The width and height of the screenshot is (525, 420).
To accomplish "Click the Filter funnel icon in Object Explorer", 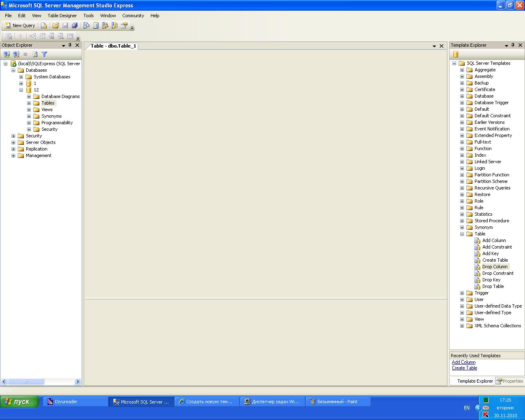I will coord(44,54).
